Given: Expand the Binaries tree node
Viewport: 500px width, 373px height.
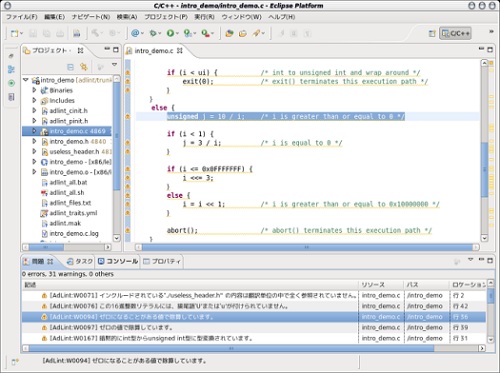Looking at the screenshot, I should click(x=34, y=90).
